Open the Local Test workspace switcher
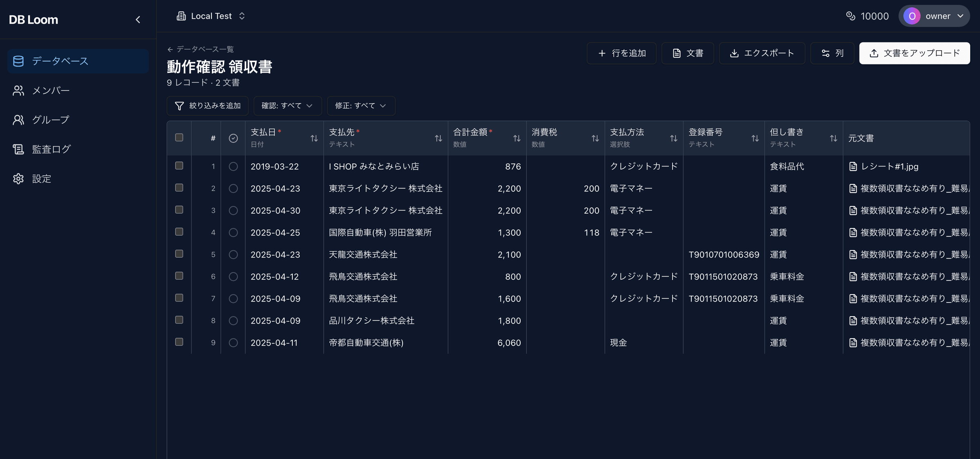This screenshot has height=459, width=980. pyautogui.click(x=211, y=16)
